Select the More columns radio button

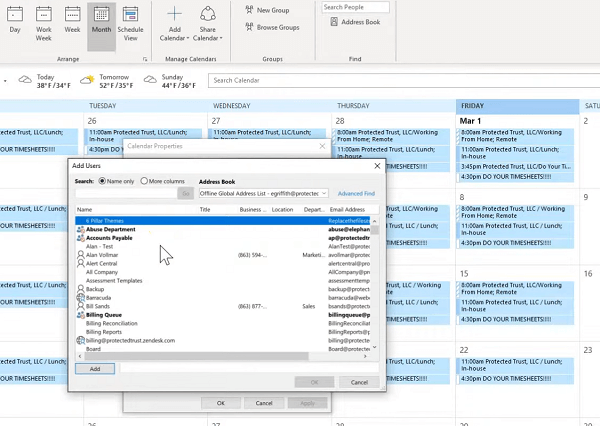(x=144, y=181)
